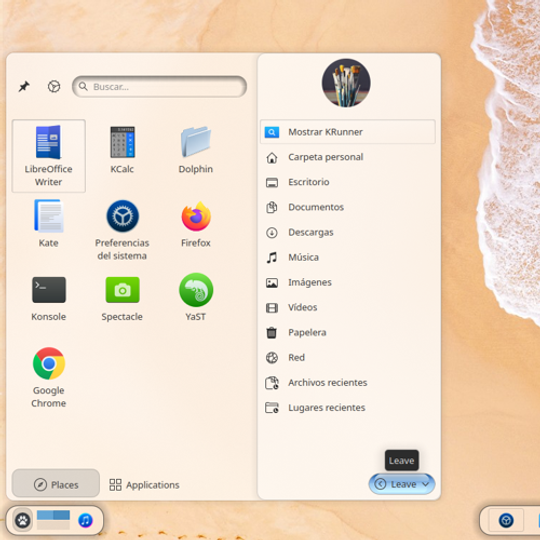540x540 pixels.
Task: Start Spectacle screenshot tool
Action: pyautogui.click(x=122, y=297)
